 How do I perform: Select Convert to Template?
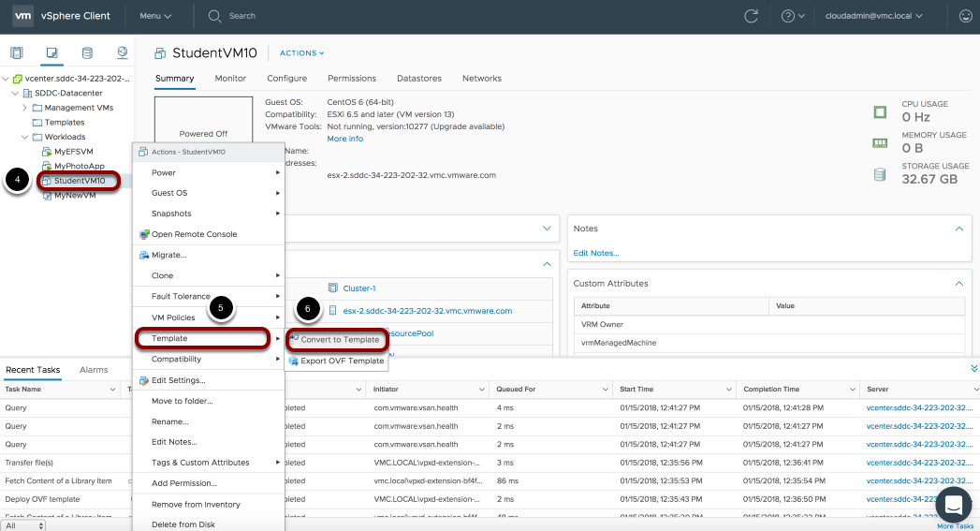tap(336, 340)
